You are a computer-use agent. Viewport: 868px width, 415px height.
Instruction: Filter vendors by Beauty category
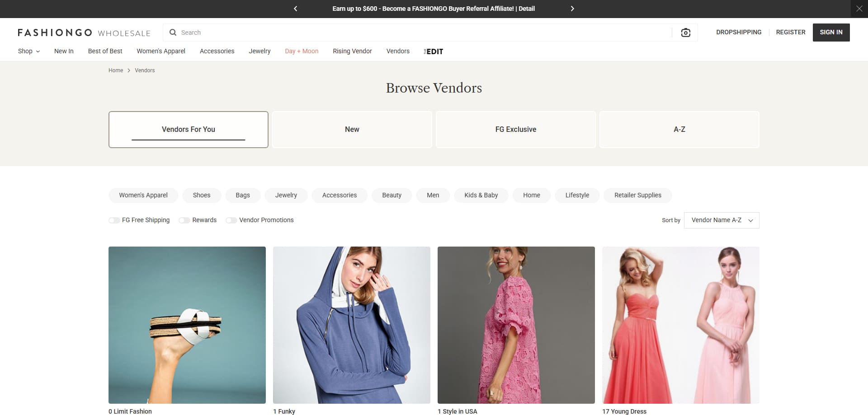click(x=392, y=195)
